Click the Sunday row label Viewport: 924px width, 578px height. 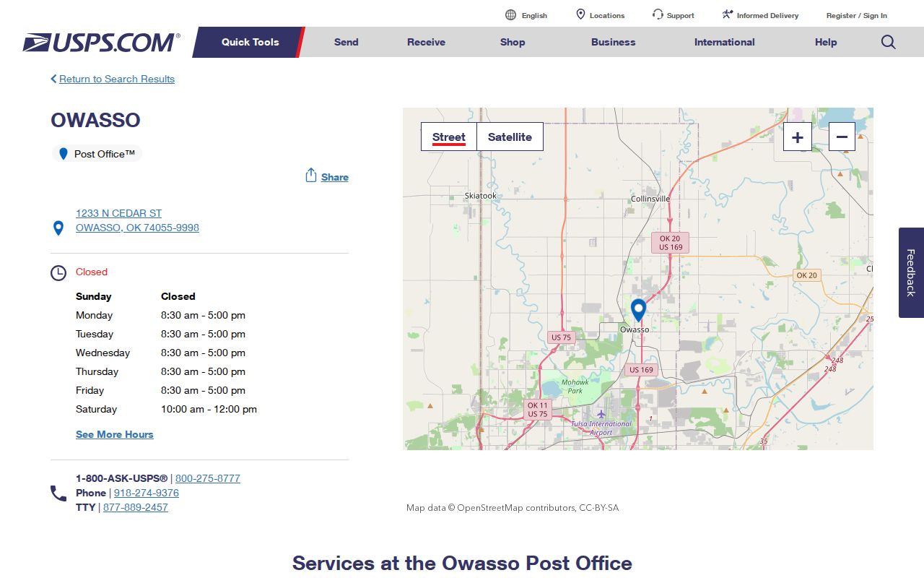pyautogui.click(x=94, y=296)
